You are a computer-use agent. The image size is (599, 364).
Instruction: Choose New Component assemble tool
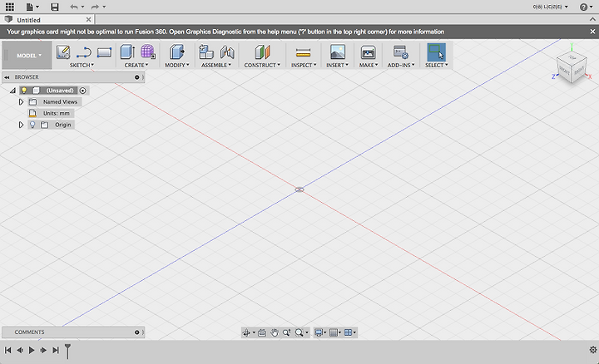click(206, 52)
